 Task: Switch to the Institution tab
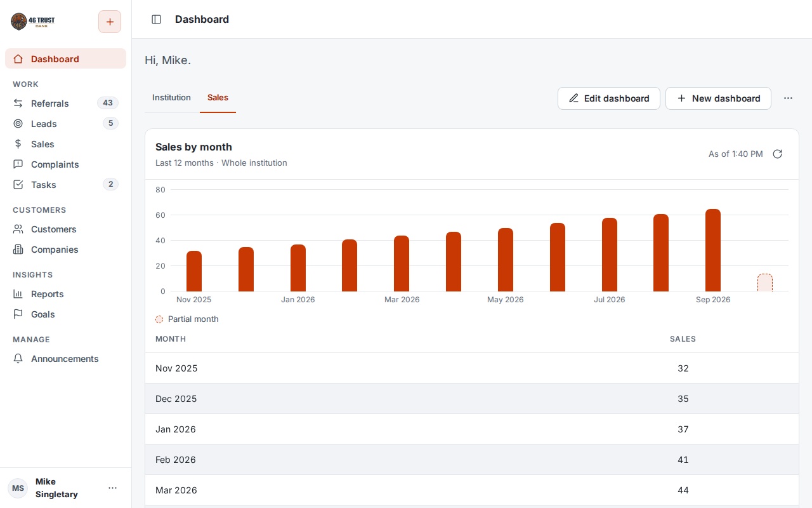pyautogui.click(x=171, y=98)
